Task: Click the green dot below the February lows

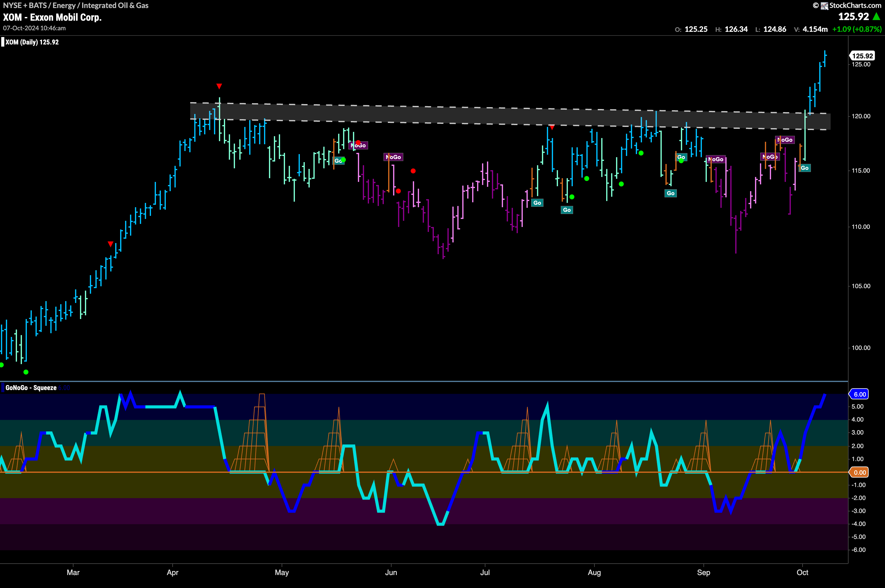Action: tap(26, 372)
